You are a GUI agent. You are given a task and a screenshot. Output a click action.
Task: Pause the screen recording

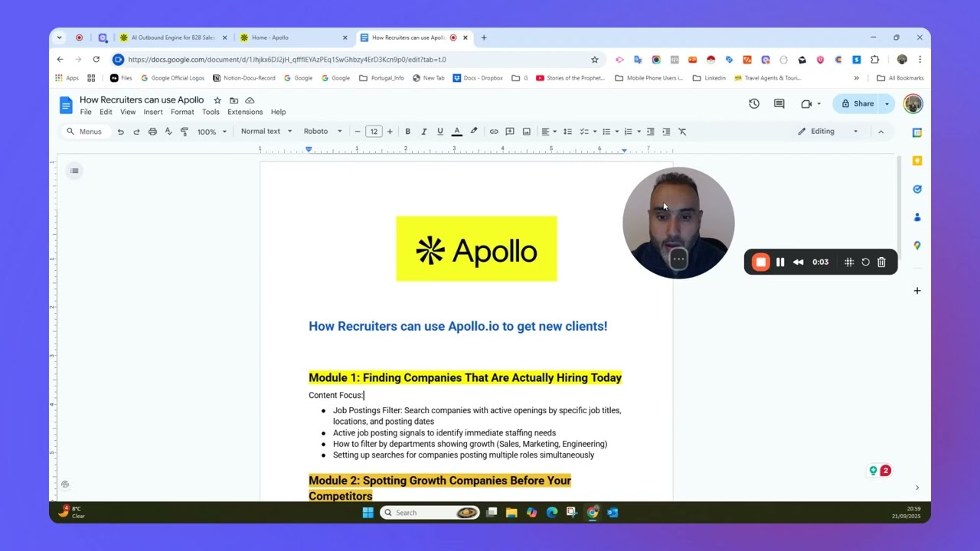click(780, 262)
